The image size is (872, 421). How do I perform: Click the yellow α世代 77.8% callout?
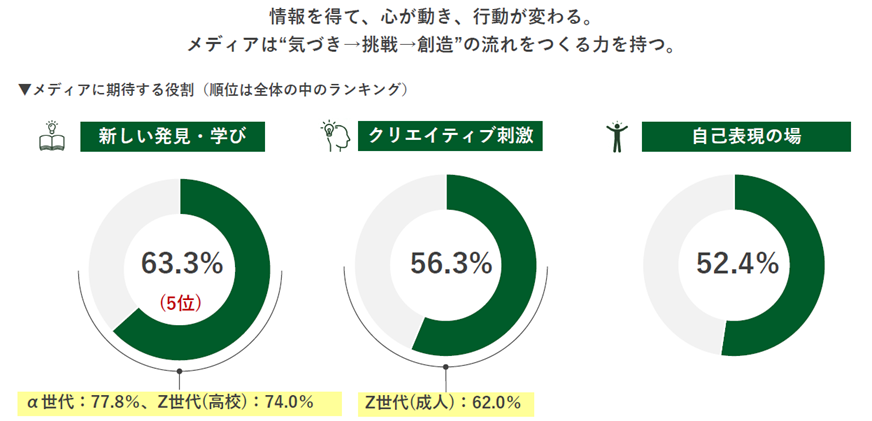166,402
